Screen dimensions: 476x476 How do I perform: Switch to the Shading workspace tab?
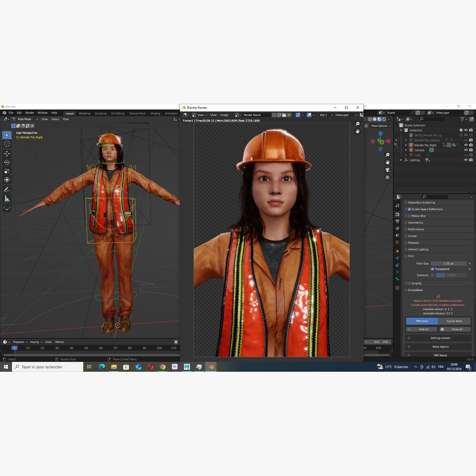tap(155, 113)
